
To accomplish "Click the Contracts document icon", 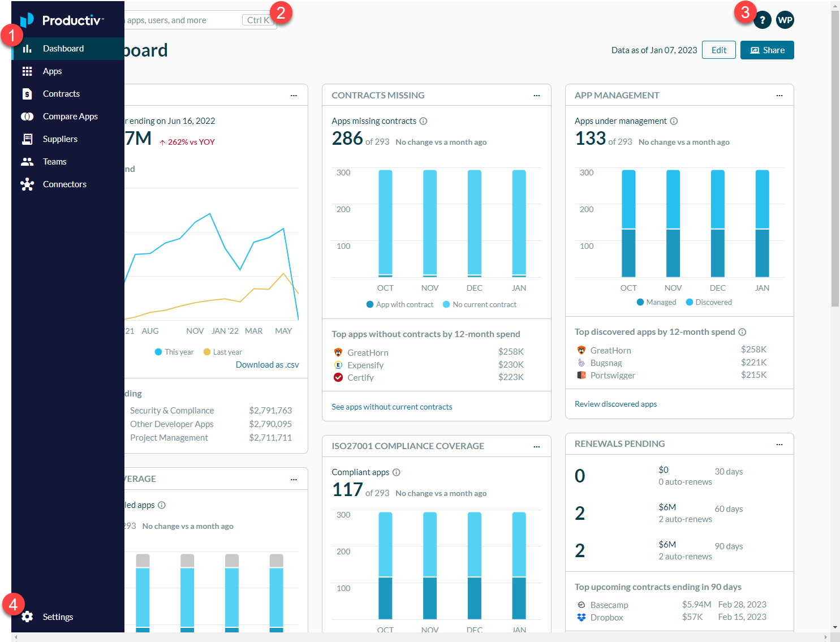I will tap(27, 94).
